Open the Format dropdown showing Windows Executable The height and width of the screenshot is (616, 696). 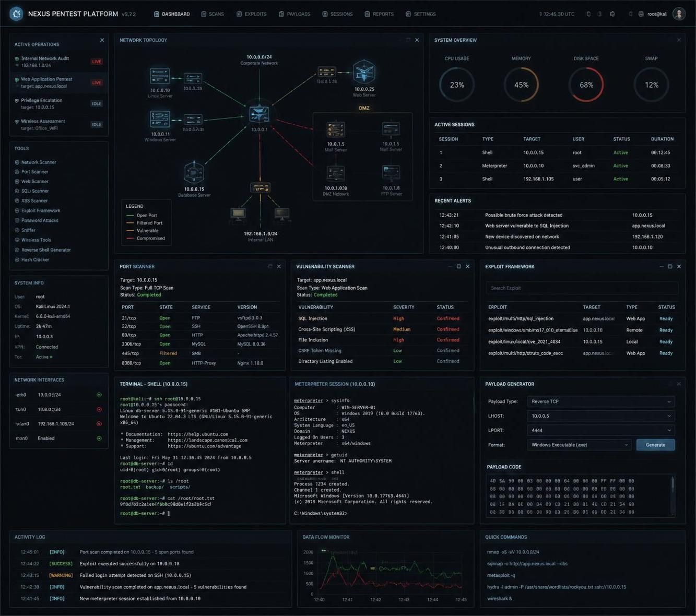coord(580,445)
